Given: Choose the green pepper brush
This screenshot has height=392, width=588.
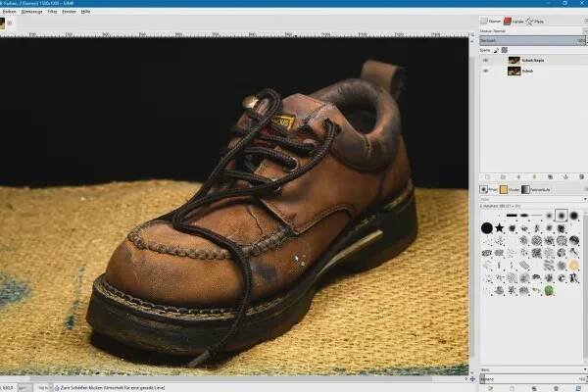Looking at the screenshot, I should pyautogui.click(x=550, y=291).
